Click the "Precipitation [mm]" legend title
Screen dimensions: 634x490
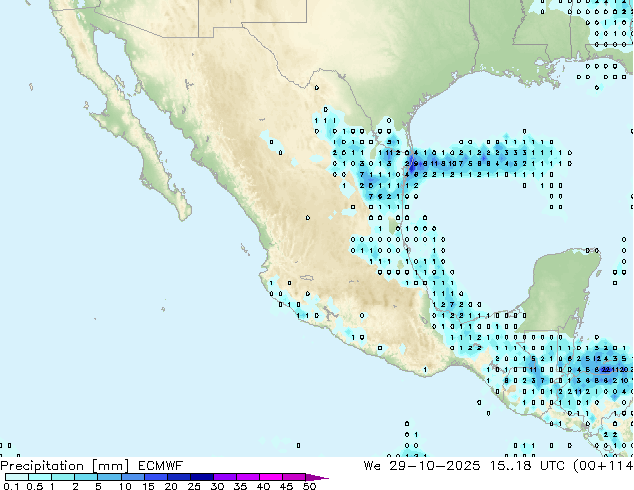pos(65,466)
